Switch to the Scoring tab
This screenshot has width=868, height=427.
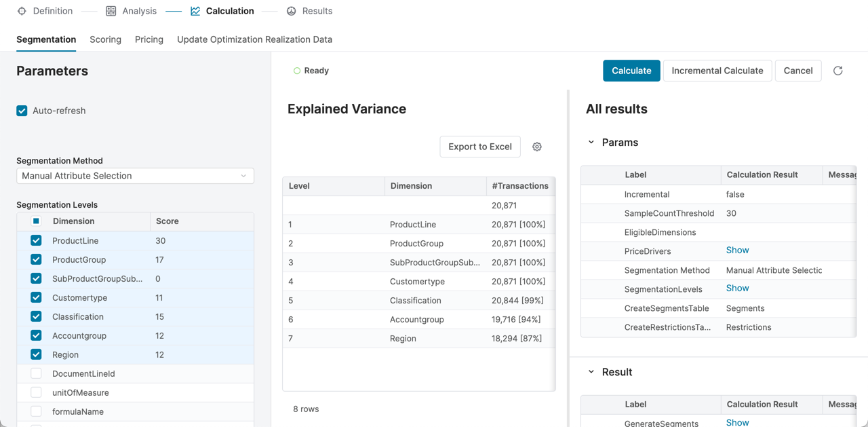point(105,39)
